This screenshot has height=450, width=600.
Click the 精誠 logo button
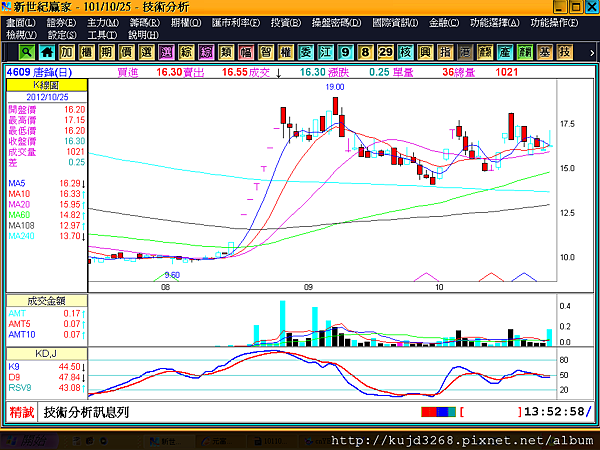tap(22, 412)
